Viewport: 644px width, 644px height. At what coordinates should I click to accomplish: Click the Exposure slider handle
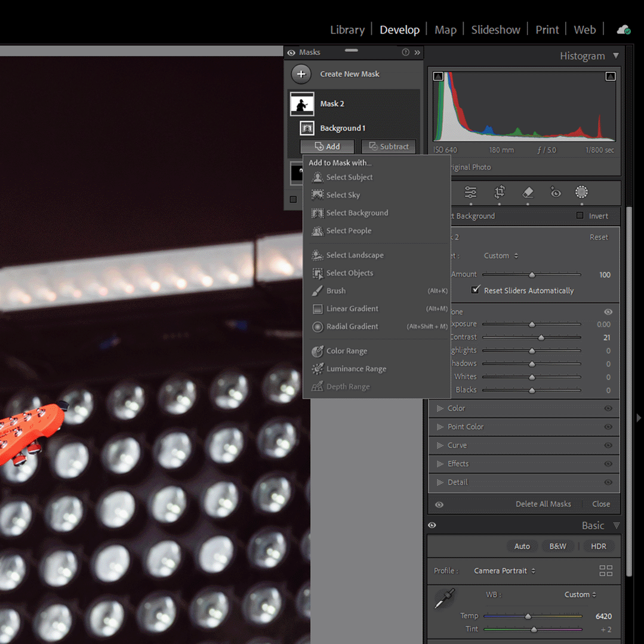(532, 325)
